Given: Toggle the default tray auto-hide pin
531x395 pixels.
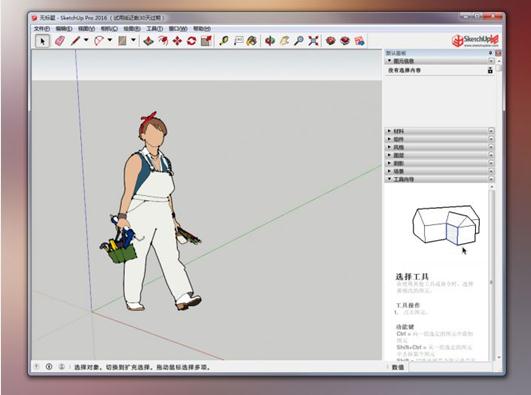Looking at the screenshot, I should point(490,53).
